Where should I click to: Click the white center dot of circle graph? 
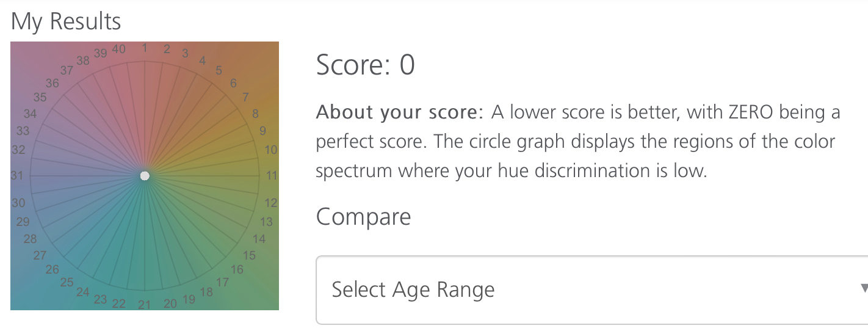tap(145, 176)
